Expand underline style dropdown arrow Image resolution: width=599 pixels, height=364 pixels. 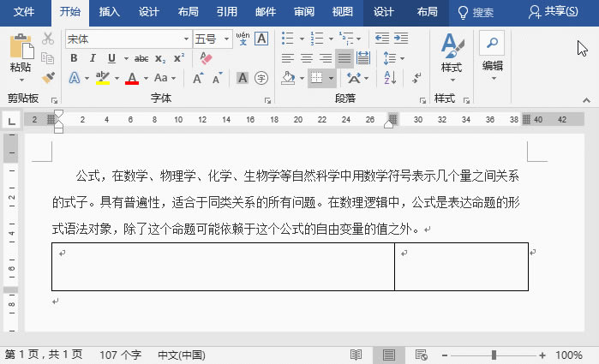(x=126, y=58)
